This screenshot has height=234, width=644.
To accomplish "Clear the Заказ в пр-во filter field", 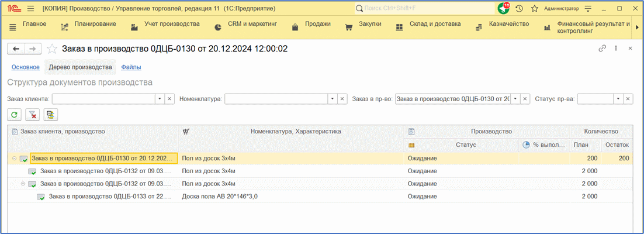I will coord(525,99).
